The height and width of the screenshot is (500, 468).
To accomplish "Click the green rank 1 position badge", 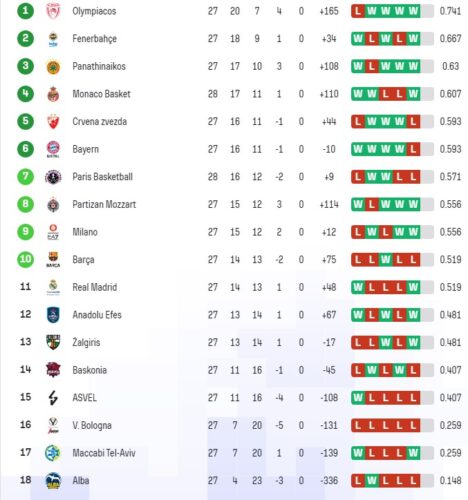I will 25,11.
